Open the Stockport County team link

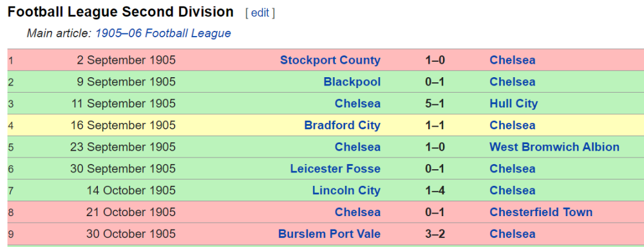click(x=330, y=60)
